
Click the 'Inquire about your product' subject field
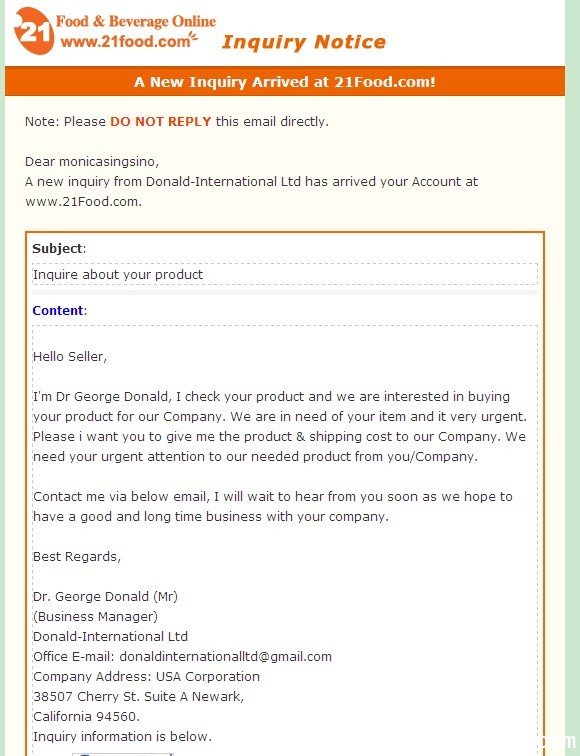285,274
